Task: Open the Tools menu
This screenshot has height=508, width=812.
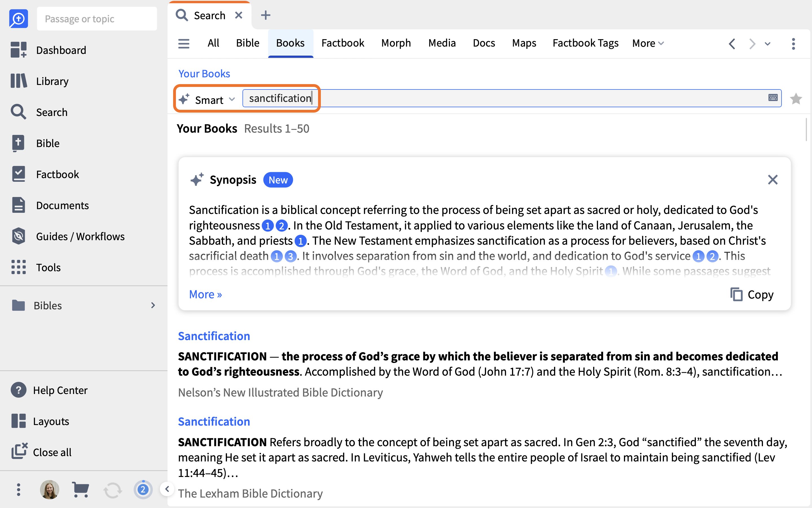Action: click(x=36, y=268)
